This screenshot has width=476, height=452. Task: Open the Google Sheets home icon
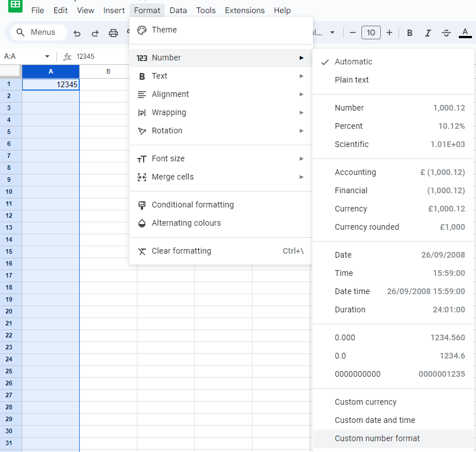tap(15, 6)
